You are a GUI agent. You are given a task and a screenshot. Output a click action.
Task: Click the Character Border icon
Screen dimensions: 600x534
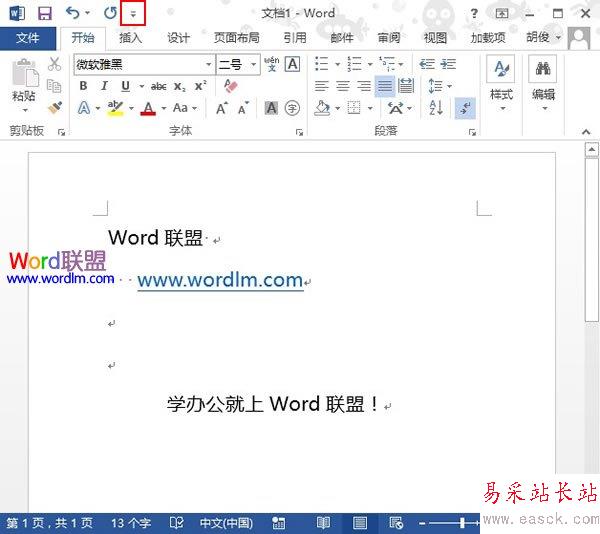coord(293,64)
